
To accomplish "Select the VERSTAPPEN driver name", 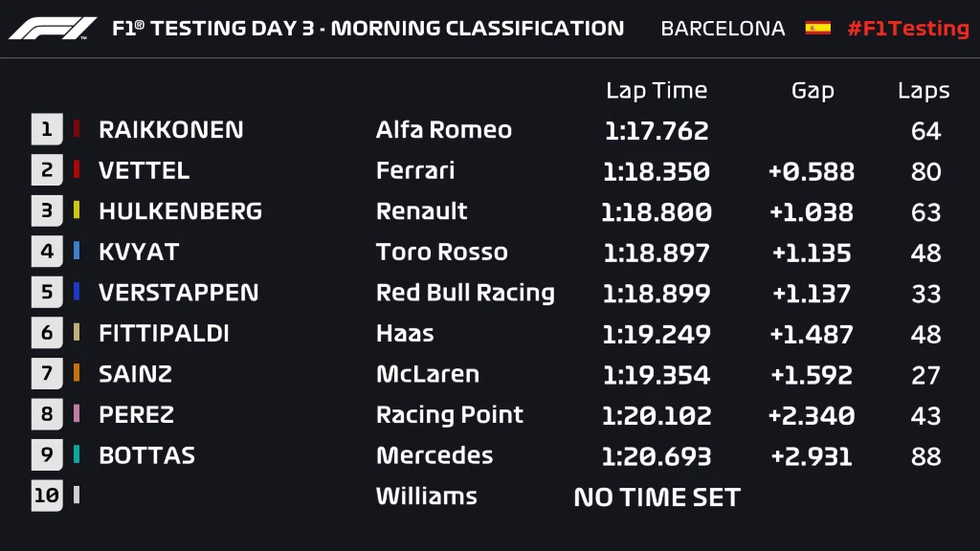I will pos(178,293).
